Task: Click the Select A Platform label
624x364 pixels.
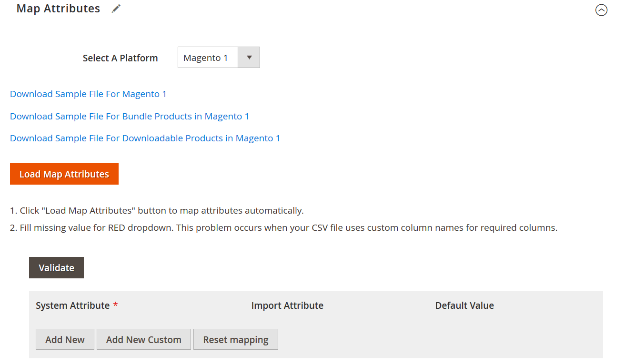Action: [x=120, y=58]
